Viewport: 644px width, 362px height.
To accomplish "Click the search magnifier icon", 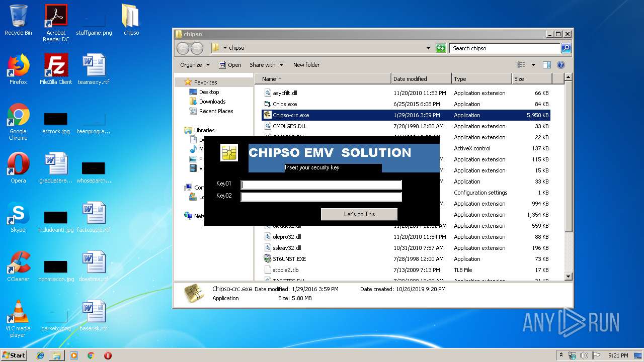I will click(x=566, y=48).
